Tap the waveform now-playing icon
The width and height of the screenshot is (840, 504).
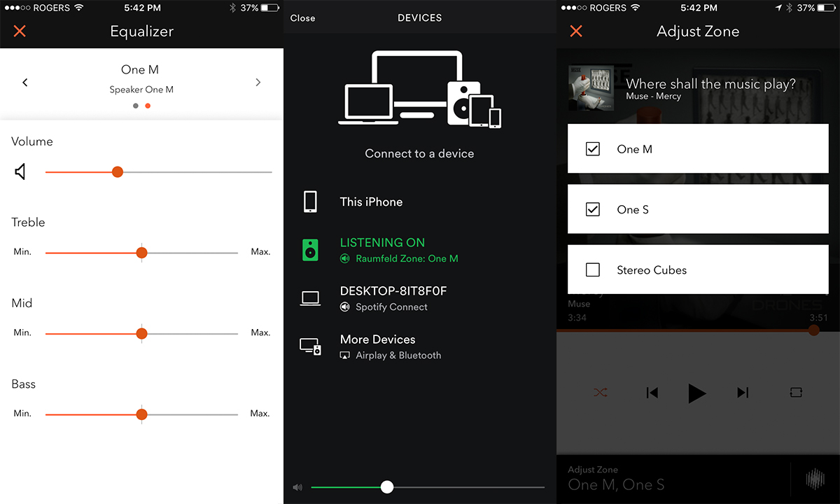click(815, 479)
